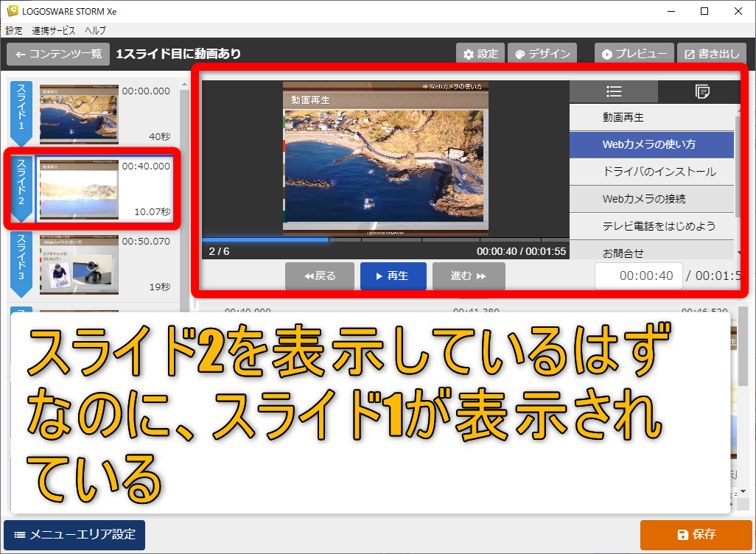This screenshot has width=756, height=554.
Task: Click the 書き出し export button
Action: point(711,54)
